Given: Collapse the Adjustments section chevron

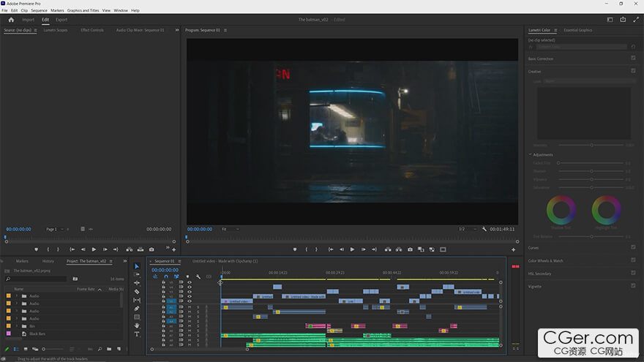Looking at the screenshot, I should pyautogui.click(x=530, y=155).
